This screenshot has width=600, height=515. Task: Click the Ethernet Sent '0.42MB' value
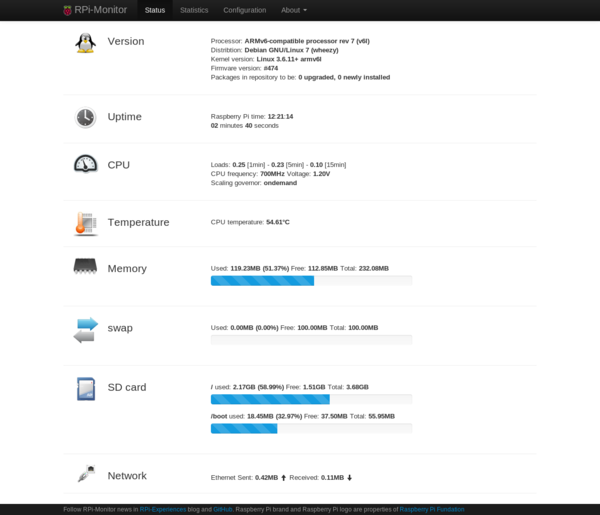pyautogui.click(x=266, y=478)
